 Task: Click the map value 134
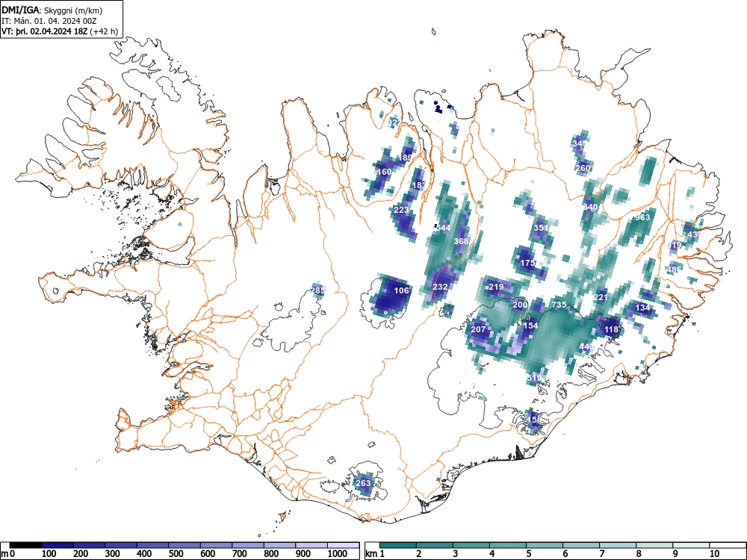pyautogui.click(x=642, y=308)
